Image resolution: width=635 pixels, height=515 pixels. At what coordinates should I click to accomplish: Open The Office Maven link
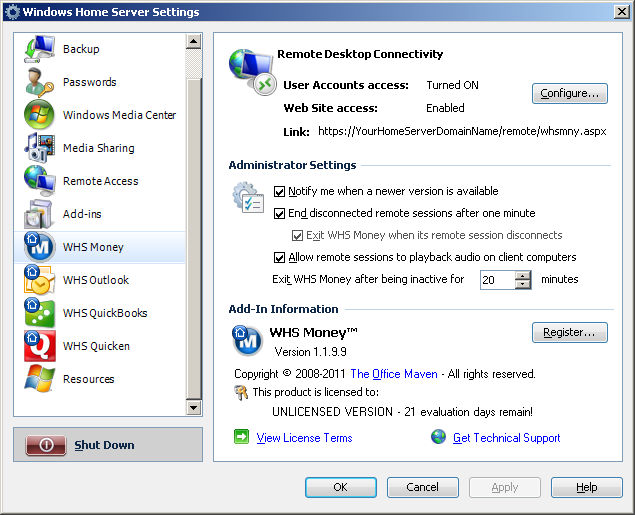(394, 374)
